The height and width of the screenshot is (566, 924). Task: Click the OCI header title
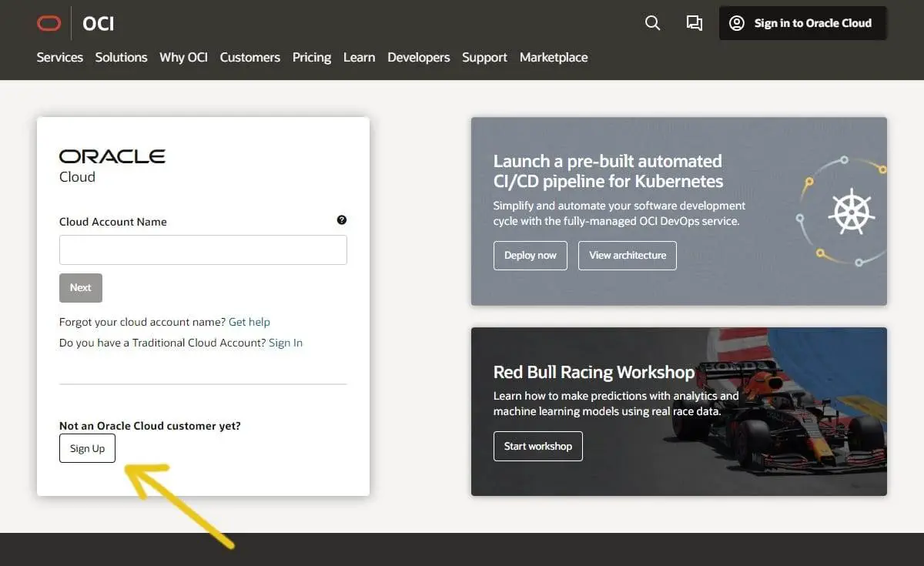[x=98, y=24]
